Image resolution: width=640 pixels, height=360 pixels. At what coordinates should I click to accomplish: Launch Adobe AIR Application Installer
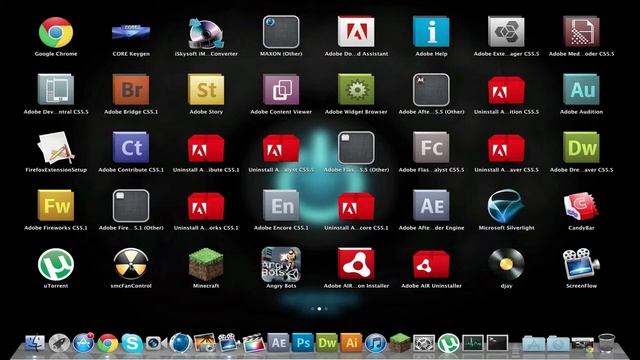tap(356, 264)
